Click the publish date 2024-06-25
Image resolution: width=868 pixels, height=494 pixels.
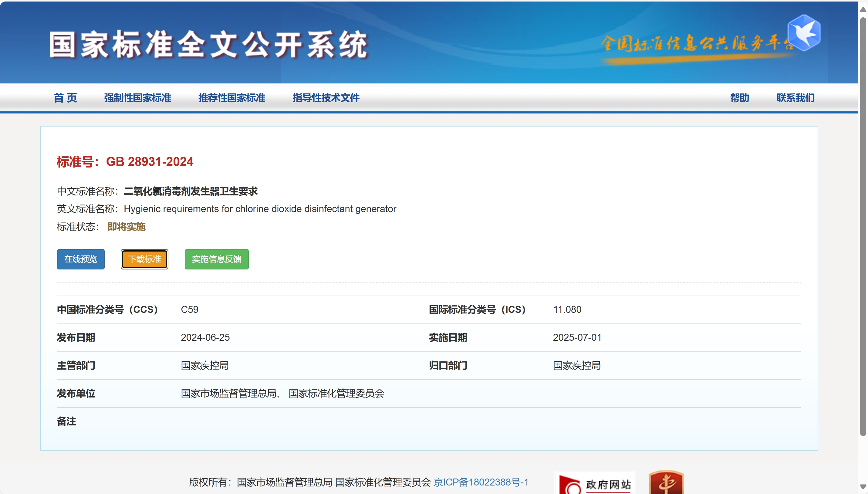pyautogui.click(x=205, y=337)
